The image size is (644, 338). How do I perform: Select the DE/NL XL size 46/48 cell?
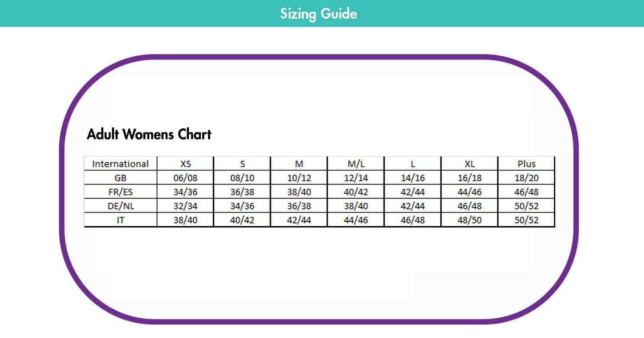(x=470, y=206)
